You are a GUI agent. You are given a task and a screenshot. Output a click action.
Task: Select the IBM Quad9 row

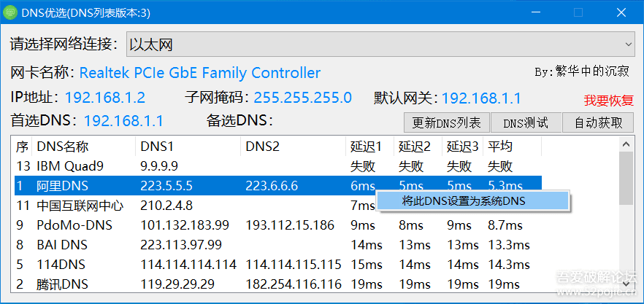point(278,166)
